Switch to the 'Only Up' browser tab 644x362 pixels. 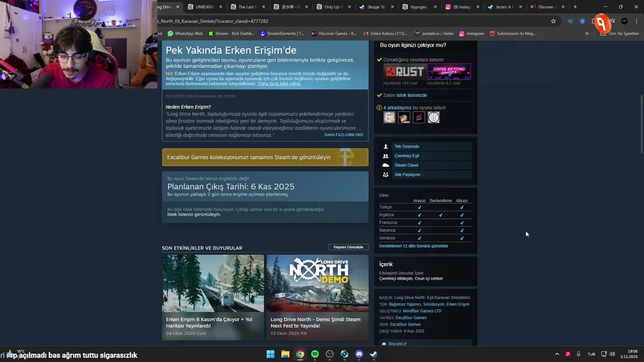pos(334,7)
